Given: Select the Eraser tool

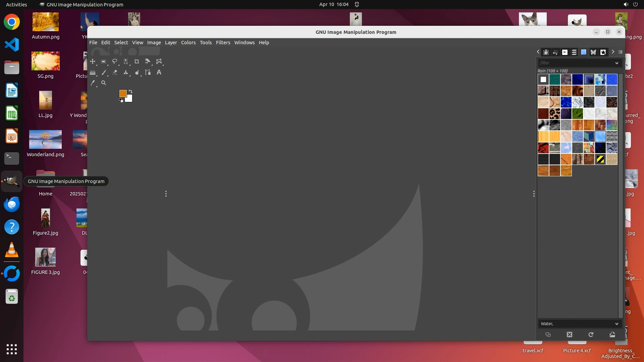Looking at the screenshot, I should (115, 72).
